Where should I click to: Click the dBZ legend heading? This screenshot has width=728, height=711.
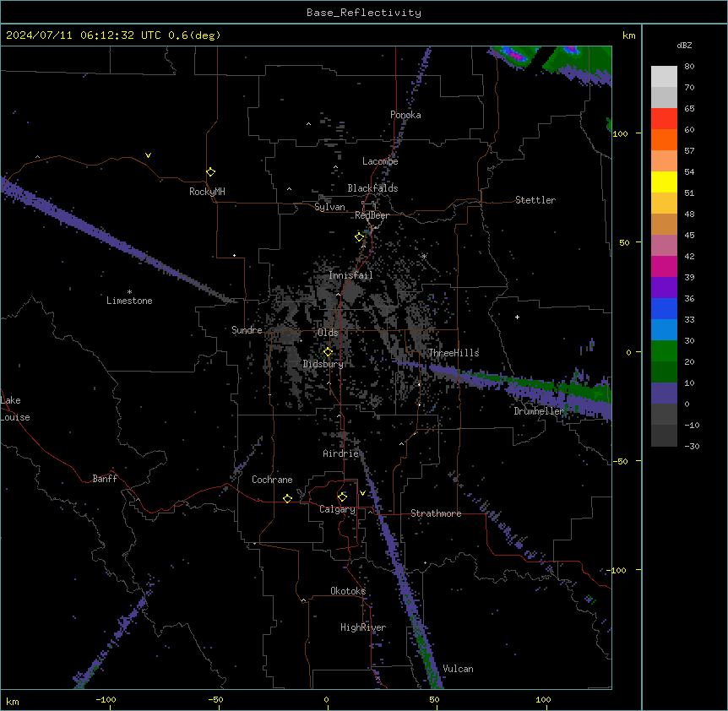pyautogui.click(x=684, y=46)
